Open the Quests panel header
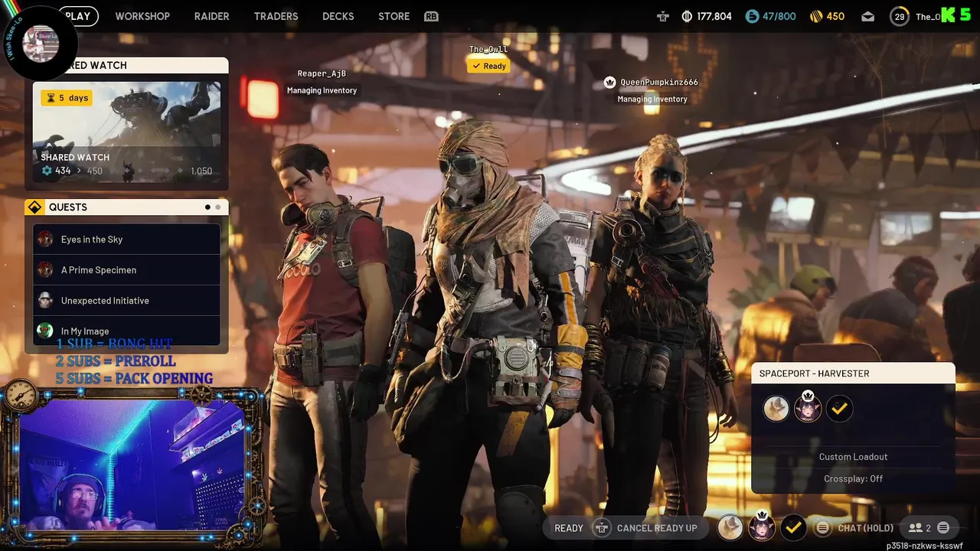This screenshot has height=551, width=980. coord(126,207)
